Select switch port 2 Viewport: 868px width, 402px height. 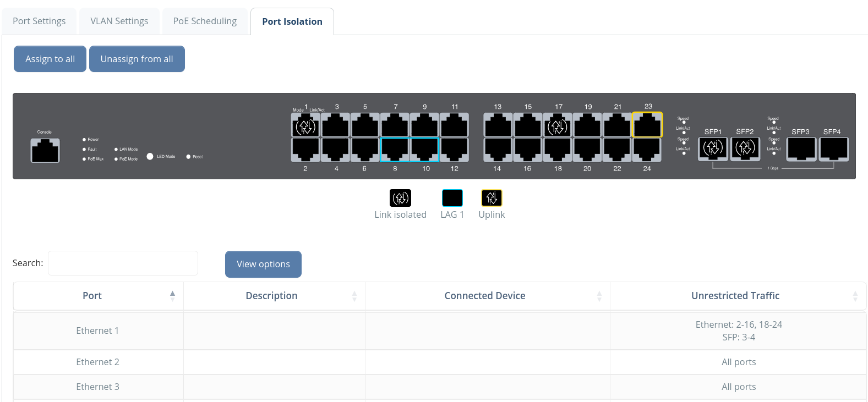point(305,150)
